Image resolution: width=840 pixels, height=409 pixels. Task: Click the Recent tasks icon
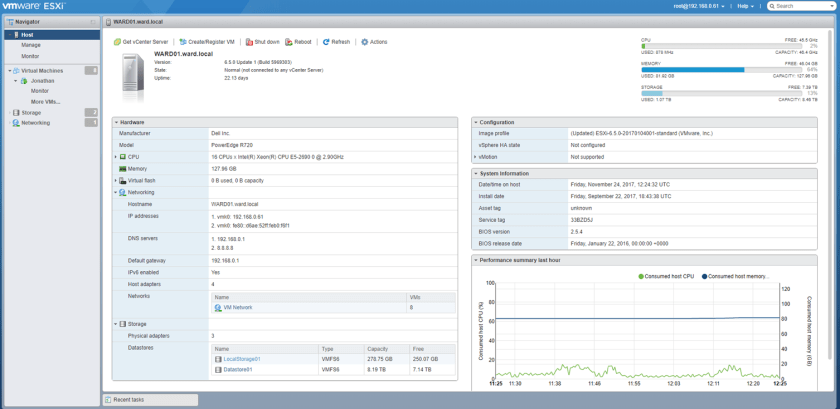click(x=108, y=400)
